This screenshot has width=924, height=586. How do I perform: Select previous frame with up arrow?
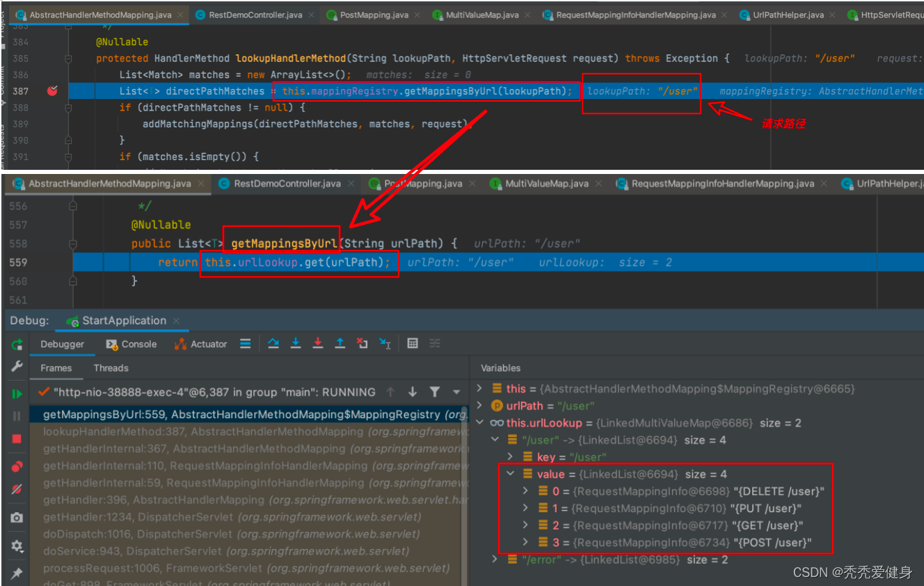390,392
